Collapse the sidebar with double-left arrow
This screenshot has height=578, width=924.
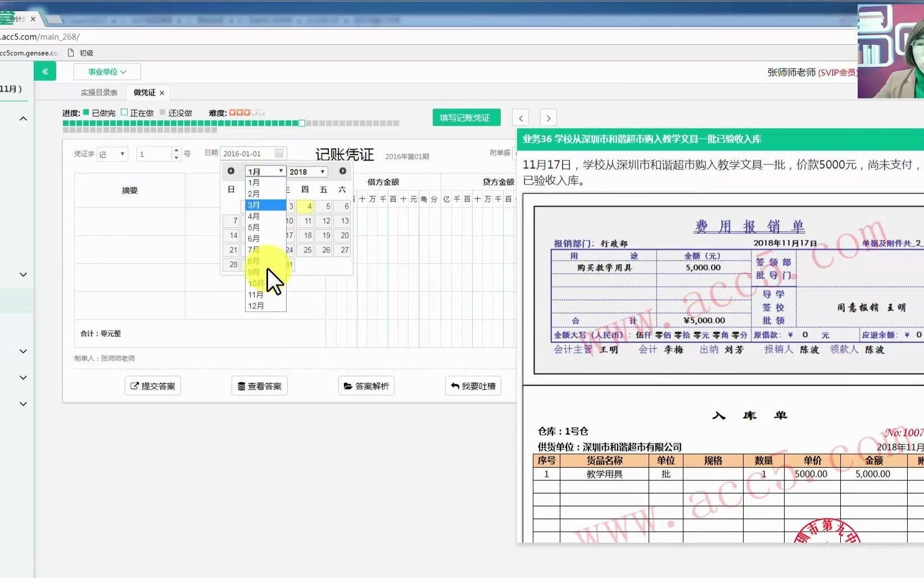coord(45,71)
